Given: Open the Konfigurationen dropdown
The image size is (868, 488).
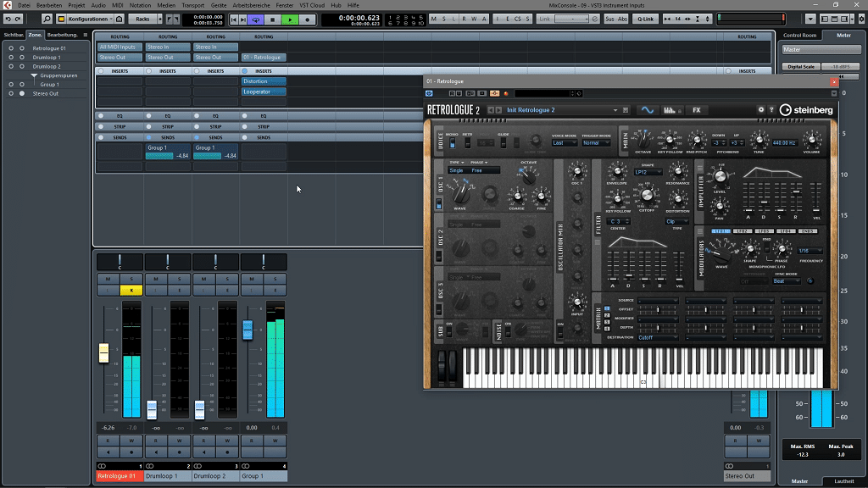Looking at the screenshot, I should (x=90, y=19).
